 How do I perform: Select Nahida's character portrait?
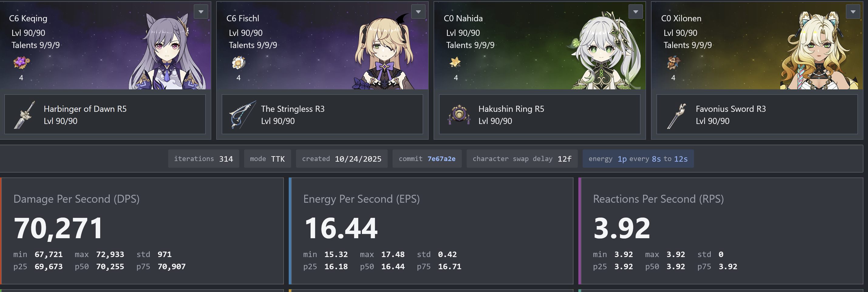click(605, 50)
